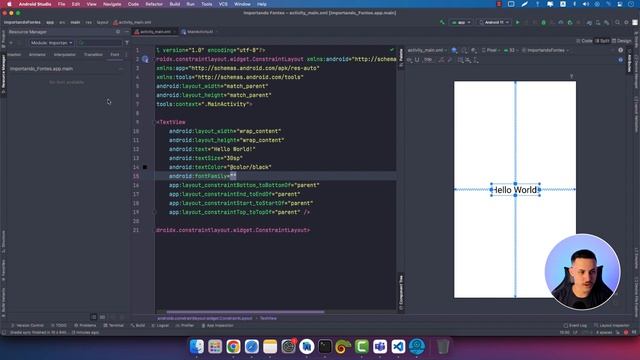
Task: Switch resource list to grid view
Action: pos(102,317)
